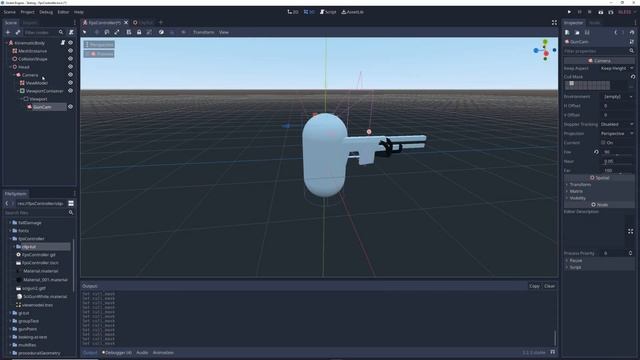Enable the Current checkbox

603,142
